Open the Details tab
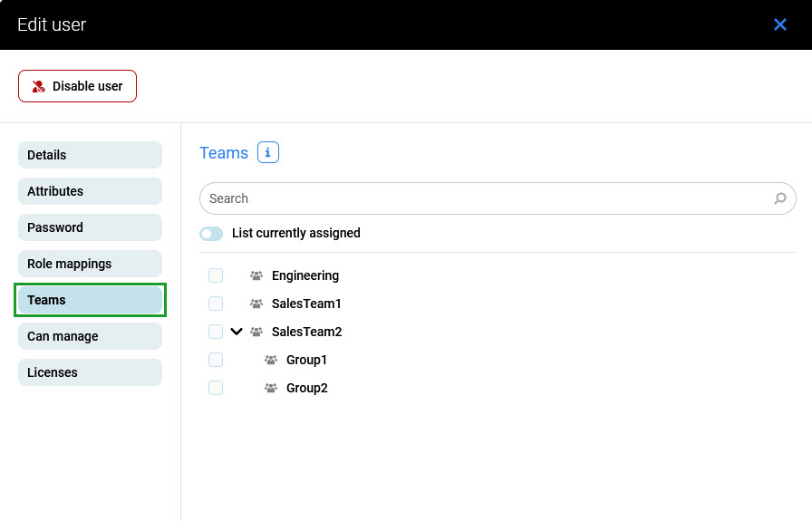The image size is (812, 521). [x=90, y=155]
